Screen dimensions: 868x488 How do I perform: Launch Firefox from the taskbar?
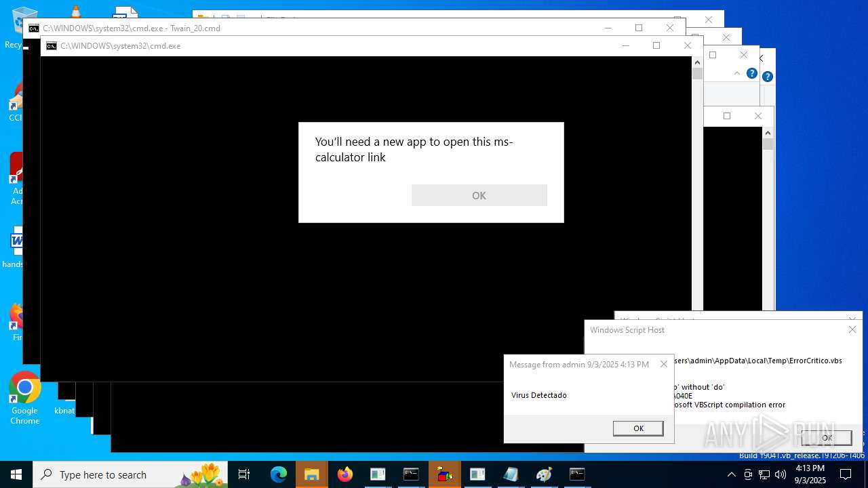click(345, 474)
